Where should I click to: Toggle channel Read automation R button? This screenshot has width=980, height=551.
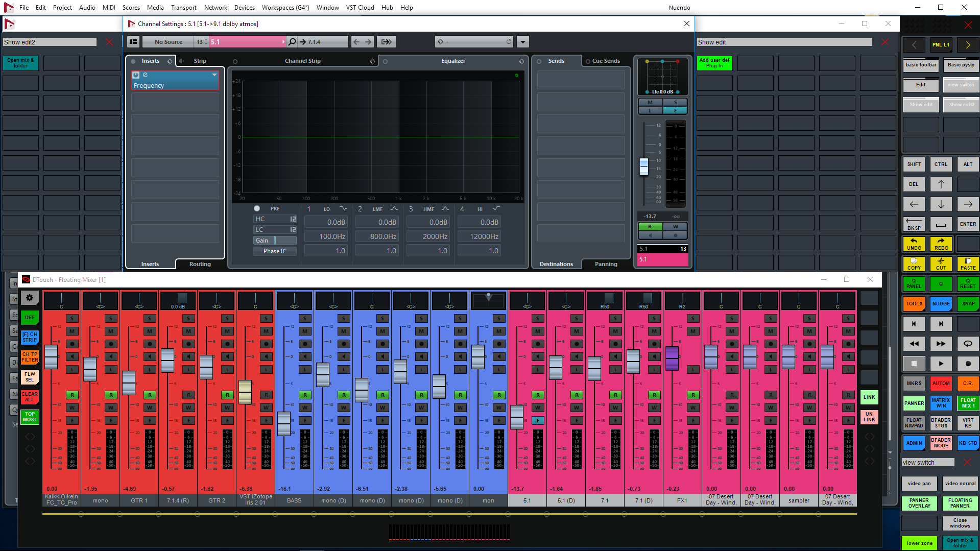650,227
